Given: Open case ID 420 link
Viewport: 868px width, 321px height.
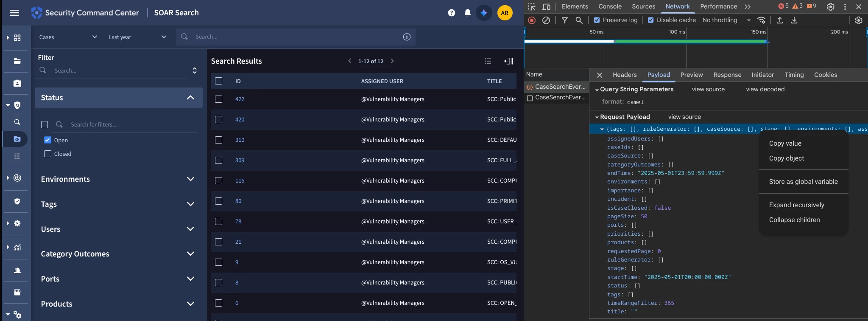Looking at the screenshot, I should pyautogui.click(x=240, y=119).
